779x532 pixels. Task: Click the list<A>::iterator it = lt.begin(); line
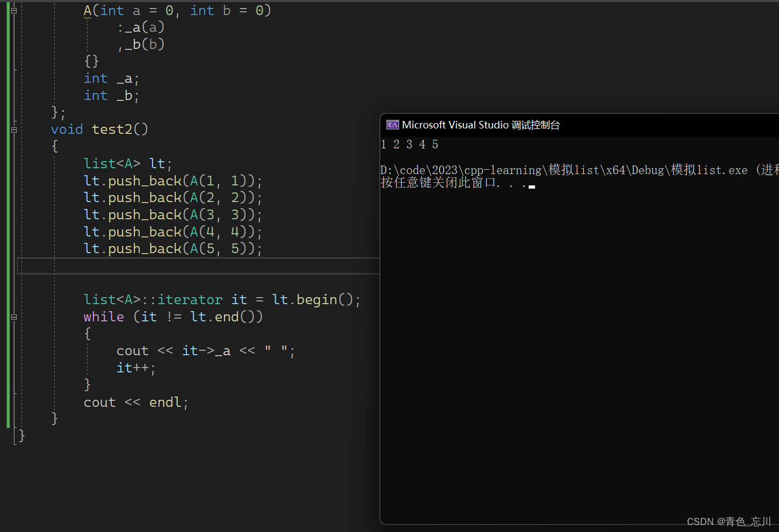(x=222, y=299)
